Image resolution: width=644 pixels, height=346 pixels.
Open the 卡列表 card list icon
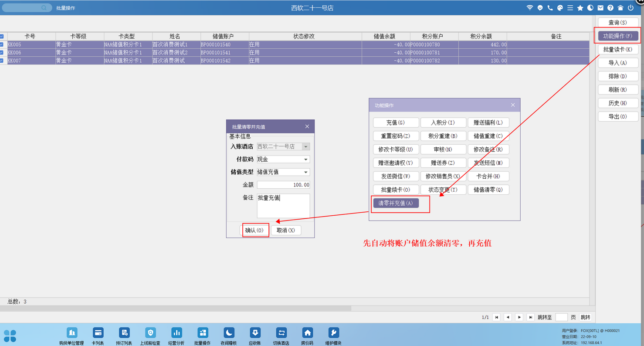pyautogui.click(x=98, y=333)
